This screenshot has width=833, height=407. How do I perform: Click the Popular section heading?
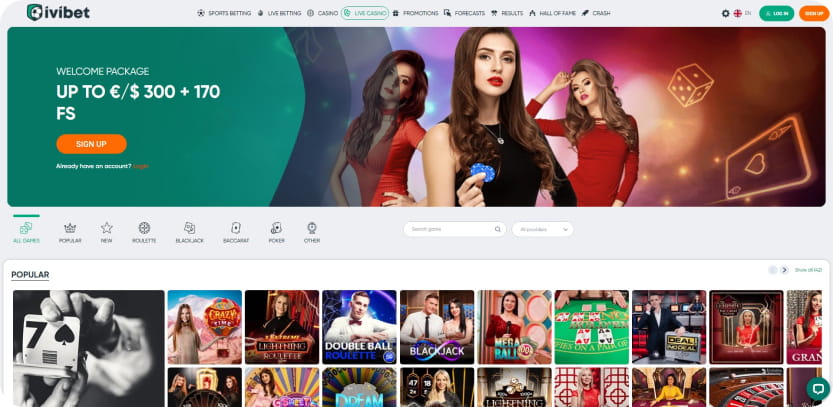coord(30,275)
